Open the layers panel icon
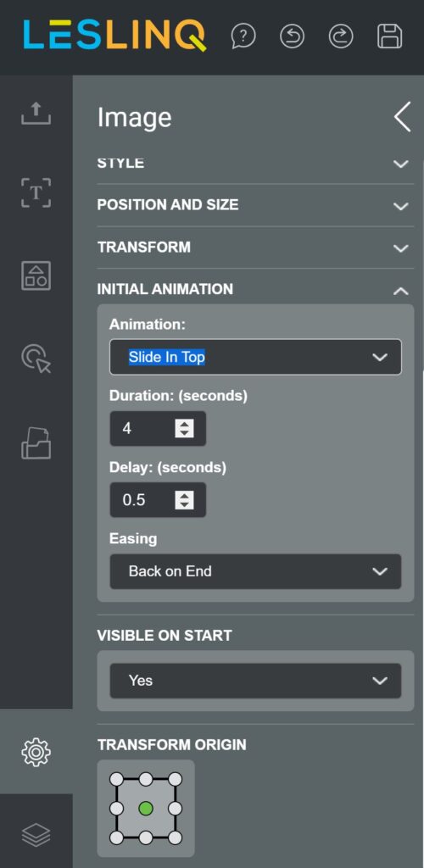 (36, 834)
